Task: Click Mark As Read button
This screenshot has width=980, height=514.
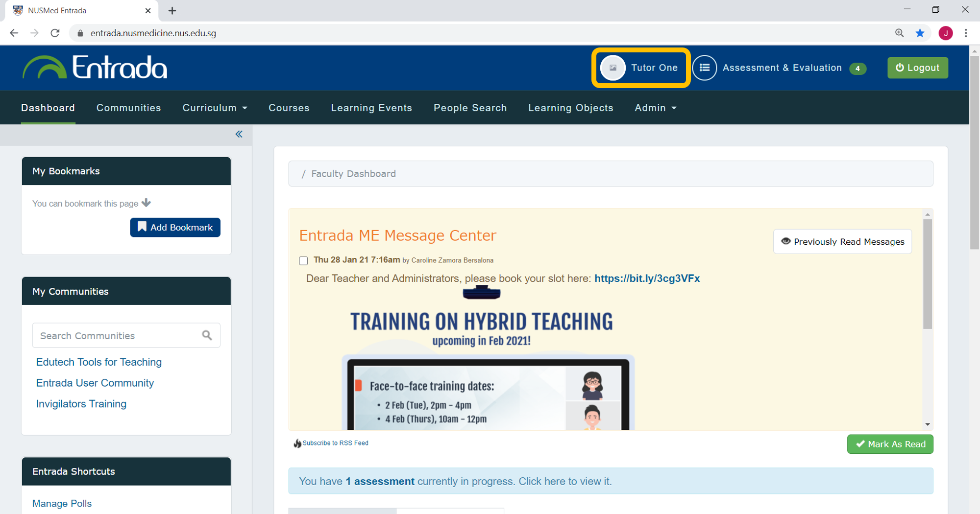Action: click(x=890, y=444)
